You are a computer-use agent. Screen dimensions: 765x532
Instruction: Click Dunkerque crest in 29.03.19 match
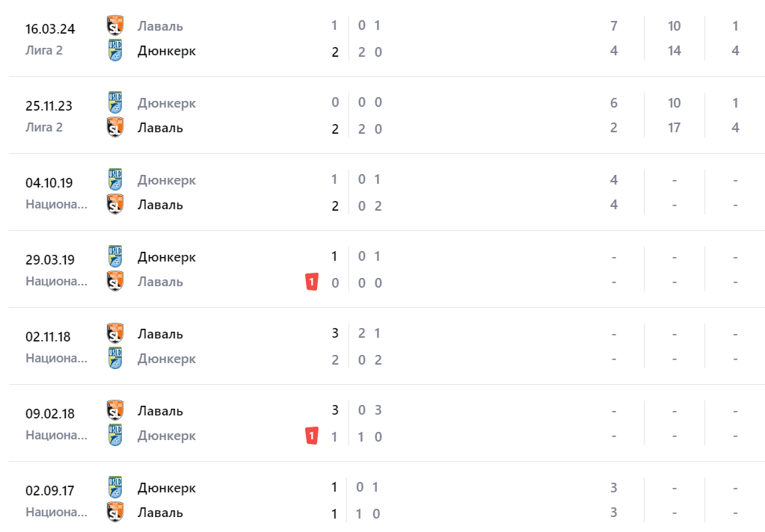click(115, 257)
